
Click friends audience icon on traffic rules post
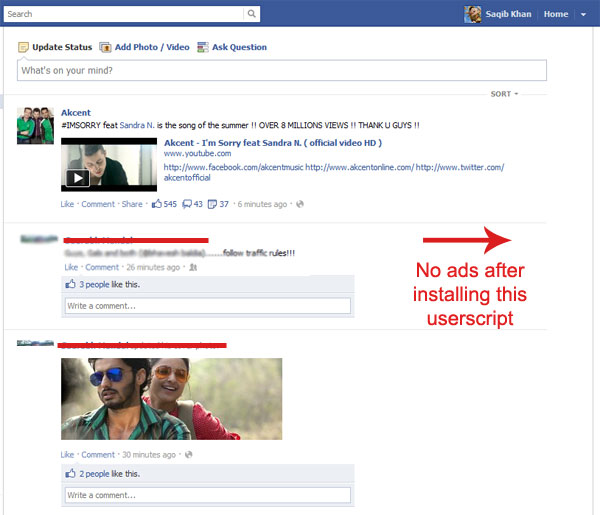(193, 267)
